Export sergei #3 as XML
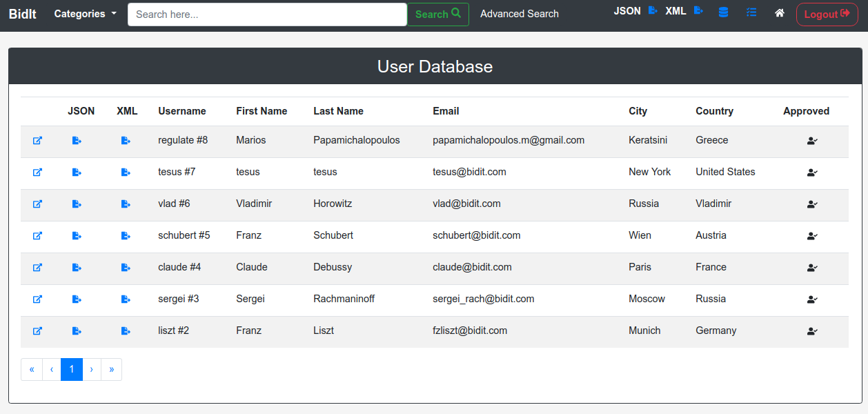The width and height of the screenshot is (868, 414). (x=126, y=299)
